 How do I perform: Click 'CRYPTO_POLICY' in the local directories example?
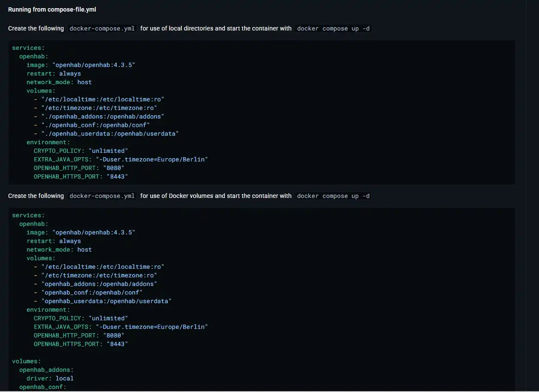58,151
